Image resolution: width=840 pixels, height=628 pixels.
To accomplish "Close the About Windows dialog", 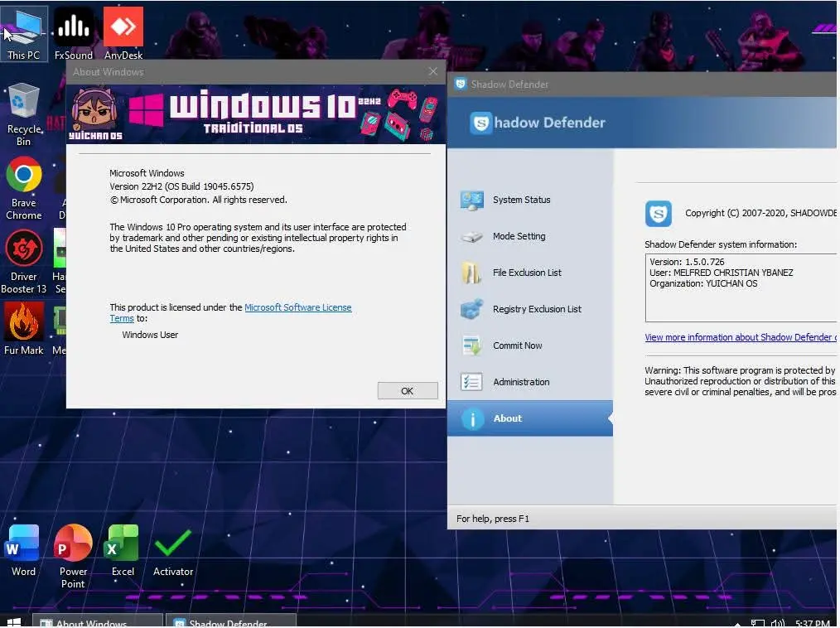I will [x=433, y=72].
